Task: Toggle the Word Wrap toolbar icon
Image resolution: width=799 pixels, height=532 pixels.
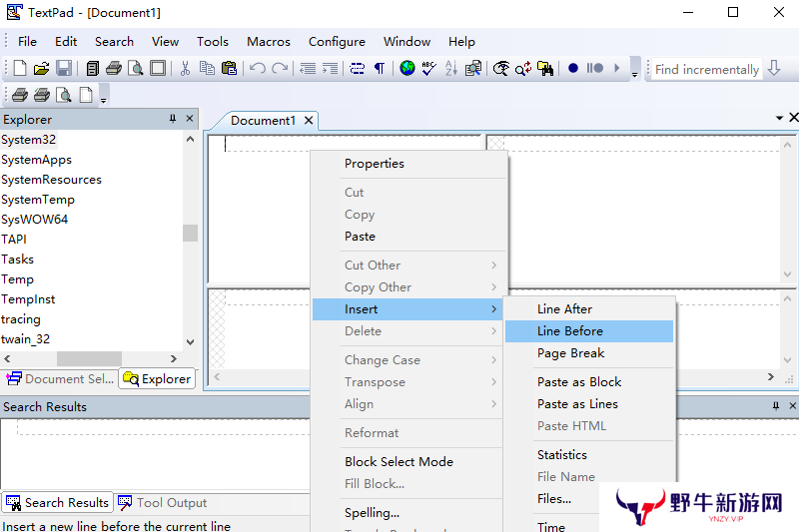Action: 358,68
